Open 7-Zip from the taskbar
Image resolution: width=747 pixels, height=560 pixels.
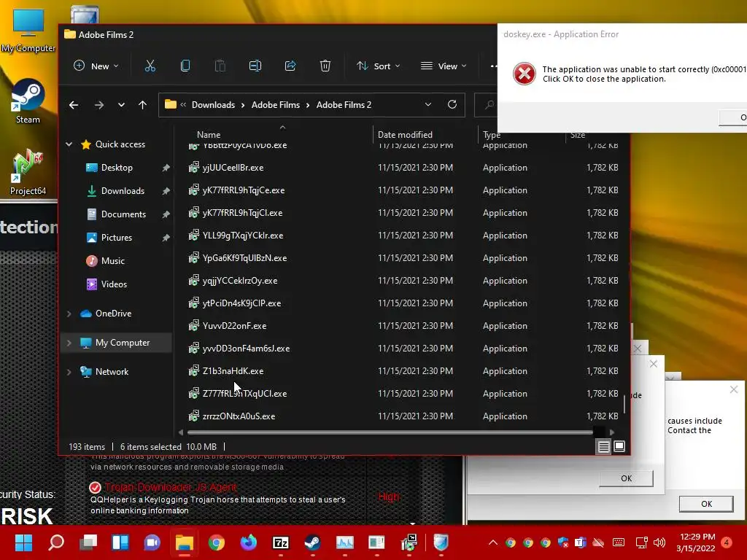(x=281, y=542)
